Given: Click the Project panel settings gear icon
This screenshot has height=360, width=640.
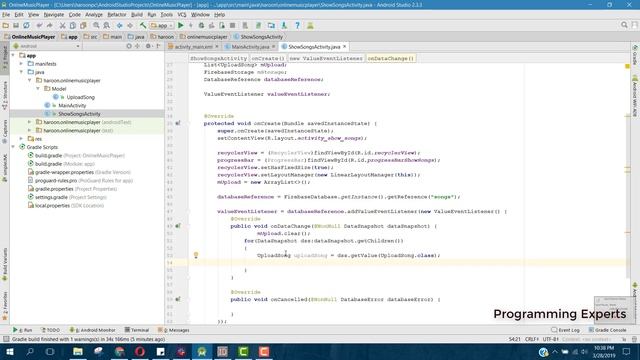Looking at the screenshot, I should coord(148,46).
